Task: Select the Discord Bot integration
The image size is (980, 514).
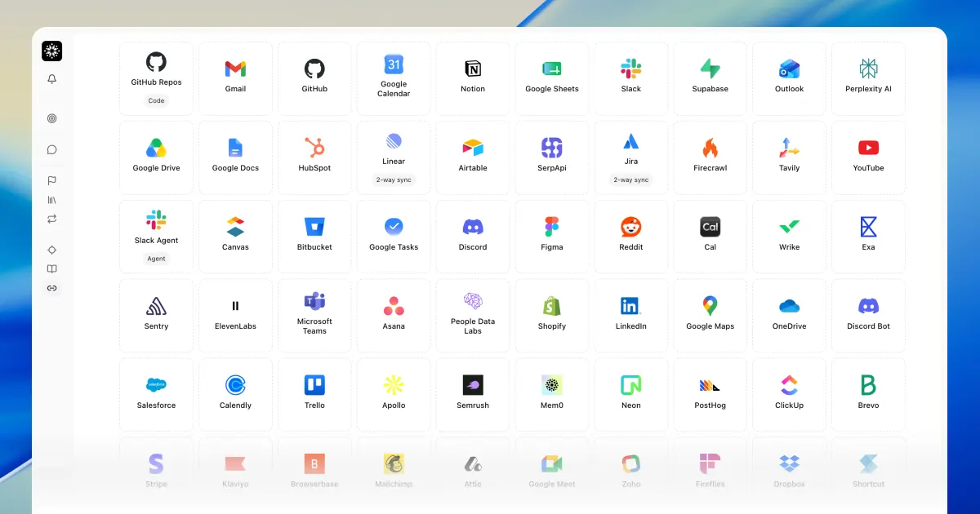Action: [868, 316]
